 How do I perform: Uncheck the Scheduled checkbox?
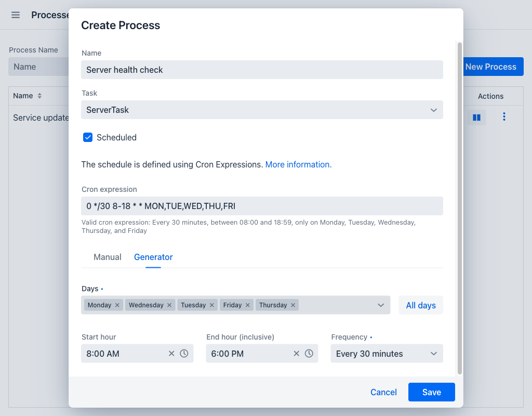point(88,137)
